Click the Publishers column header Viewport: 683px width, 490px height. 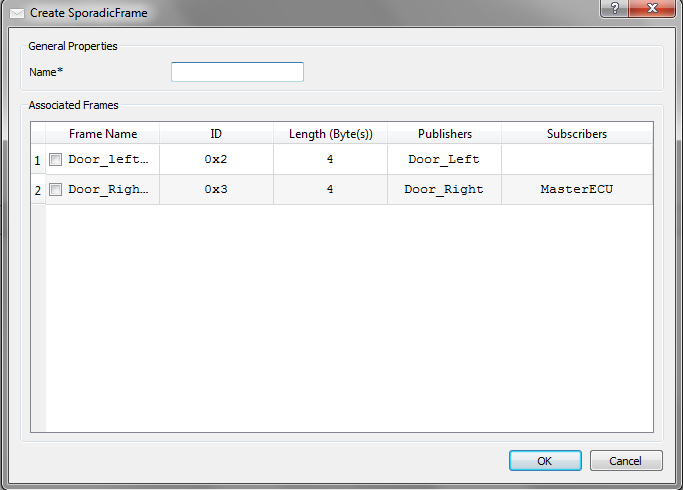tap(444, 134)
